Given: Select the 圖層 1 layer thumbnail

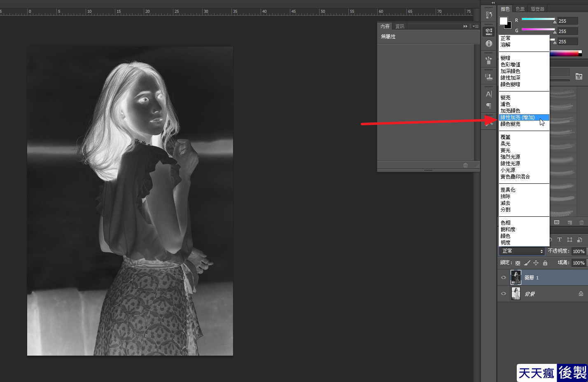Looking at the screenshot, I should coord(516,277).
